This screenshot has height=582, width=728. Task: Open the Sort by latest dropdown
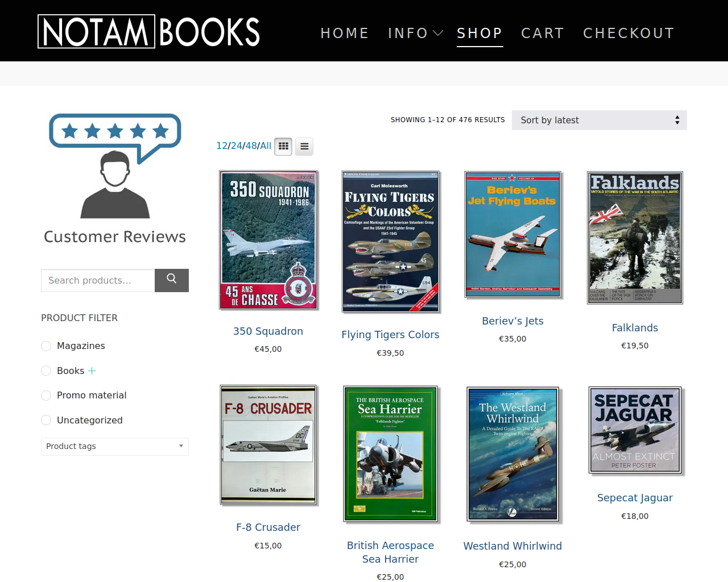pos(599,120)
